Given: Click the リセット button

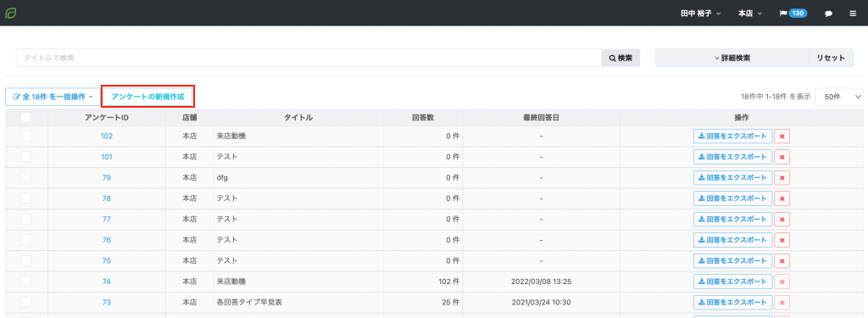Looking at the screenshot, I should click(831, 58).
